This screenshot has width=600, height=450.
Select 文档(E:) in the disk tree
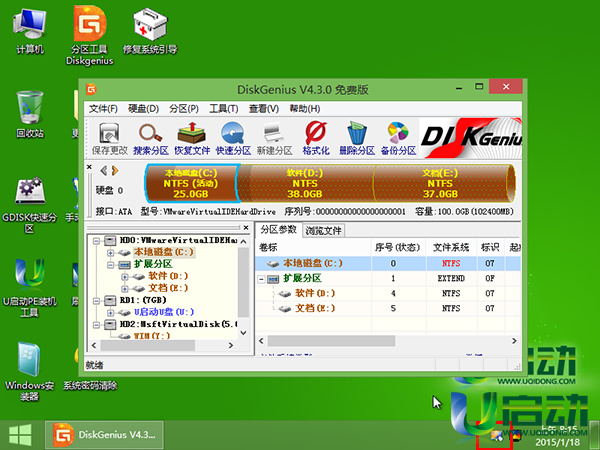168,288
